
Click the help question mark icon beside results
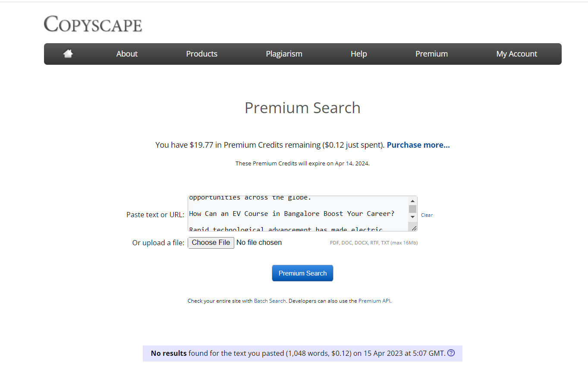(x=451, y=353)
